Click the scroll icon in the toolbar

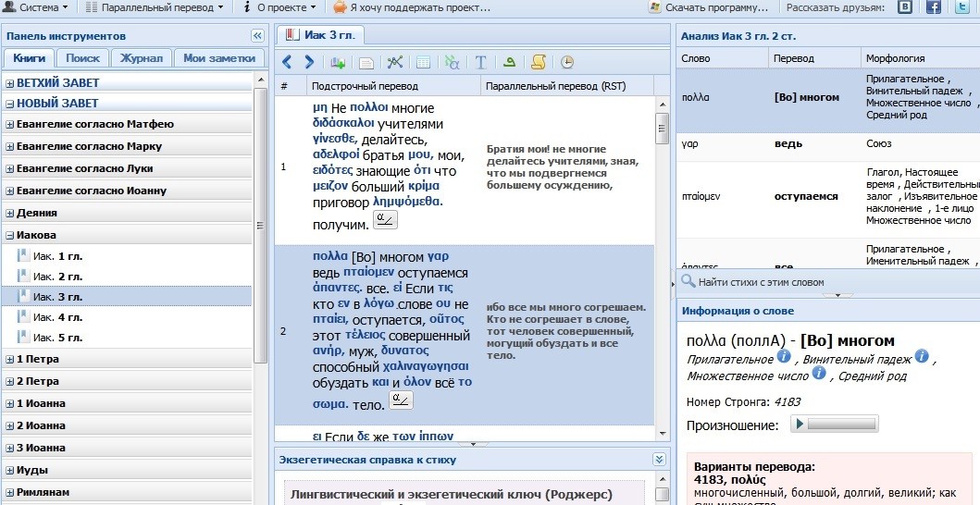pyautogui.click(x=538, y=63)
